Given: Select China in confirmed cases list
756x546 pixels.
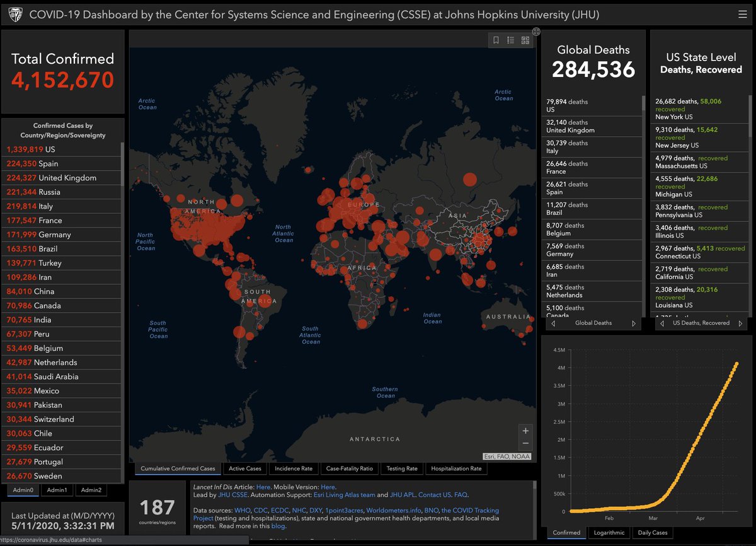Looking at the screenshot, I should pos(62,291).
